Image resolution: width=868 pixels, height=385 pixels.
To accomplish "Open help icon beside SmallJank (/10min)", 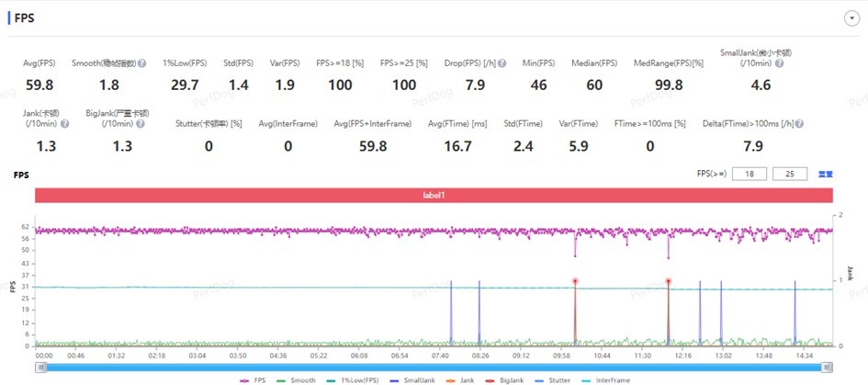I will point(779,63).
